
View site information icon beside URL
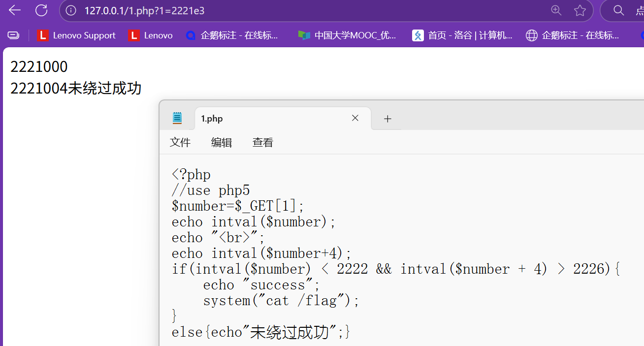tap(71, 10)
